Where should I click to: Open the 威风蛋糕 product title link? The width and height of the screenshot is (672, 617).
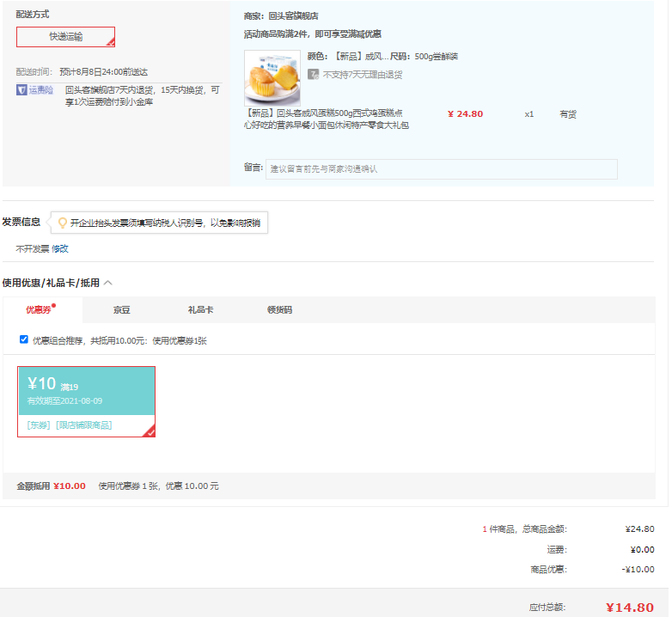327,119
